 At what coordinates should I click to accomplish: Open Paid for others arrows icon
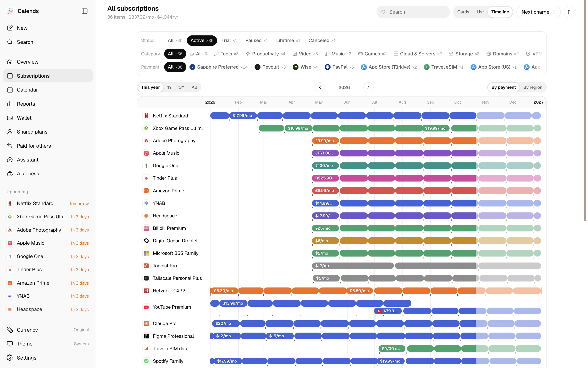click(10, 146)
